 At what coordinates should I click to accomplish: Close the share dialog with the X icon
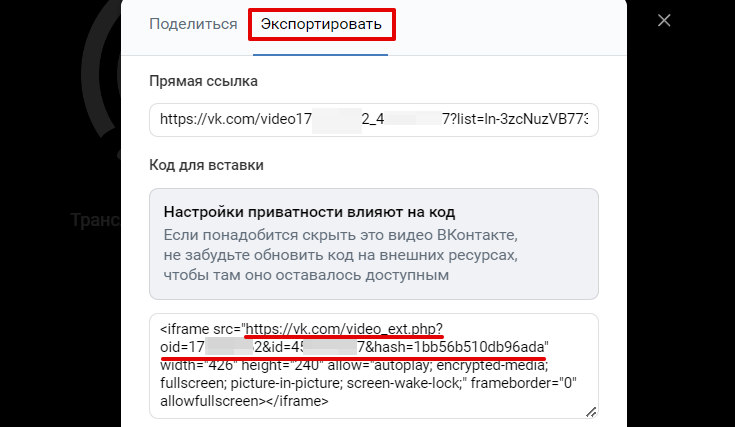click(664, 21)
